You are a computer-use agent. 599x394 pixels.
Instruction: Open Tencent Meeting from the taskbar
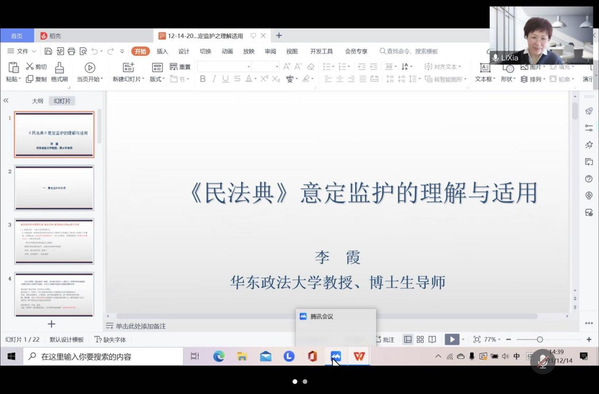pos(336,356)
